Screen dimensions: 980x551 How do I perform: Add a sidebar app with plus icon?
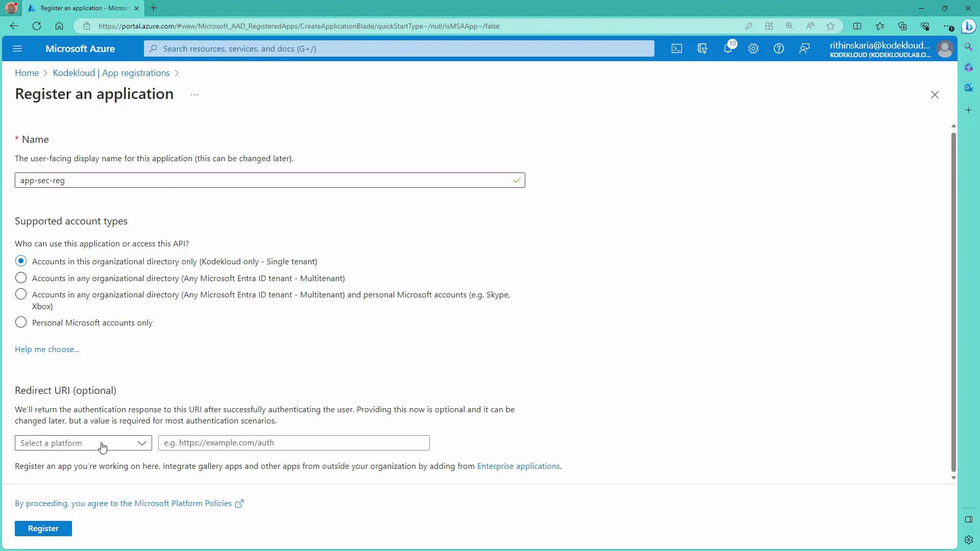coord(968,110)
